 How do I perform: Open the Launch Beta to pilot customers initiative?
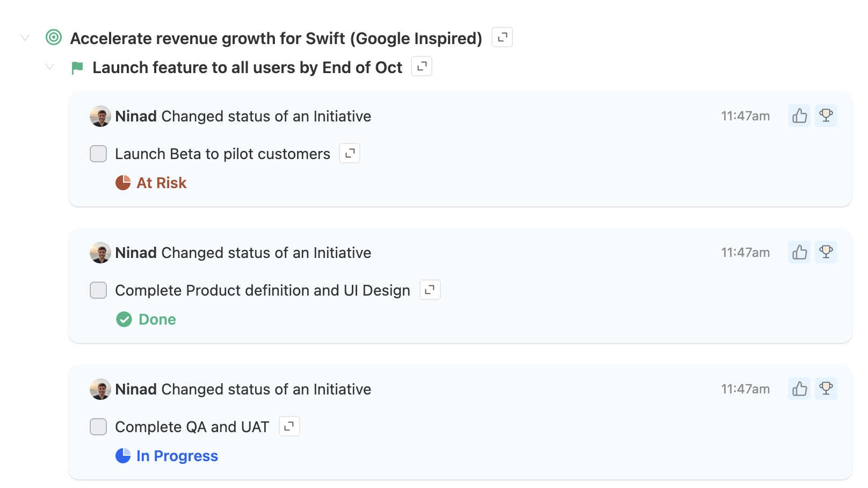pyautogui.click(x=222, y=154)
